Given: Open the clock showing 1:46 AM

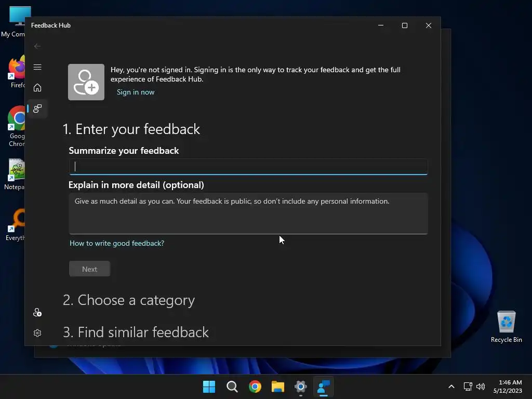Looking at the screenshot, I should coord(508,387).
